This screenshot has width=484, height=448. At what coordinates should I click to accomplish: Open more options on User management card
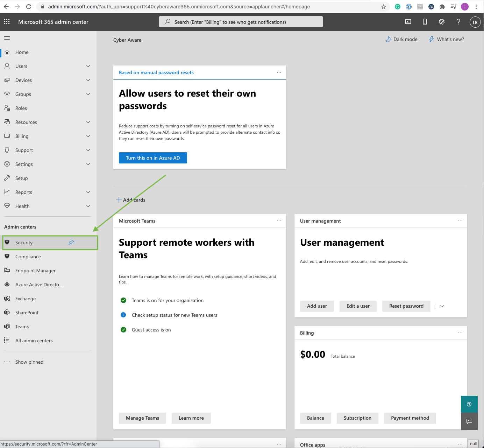pyautogui.click(x=460, y=221)
